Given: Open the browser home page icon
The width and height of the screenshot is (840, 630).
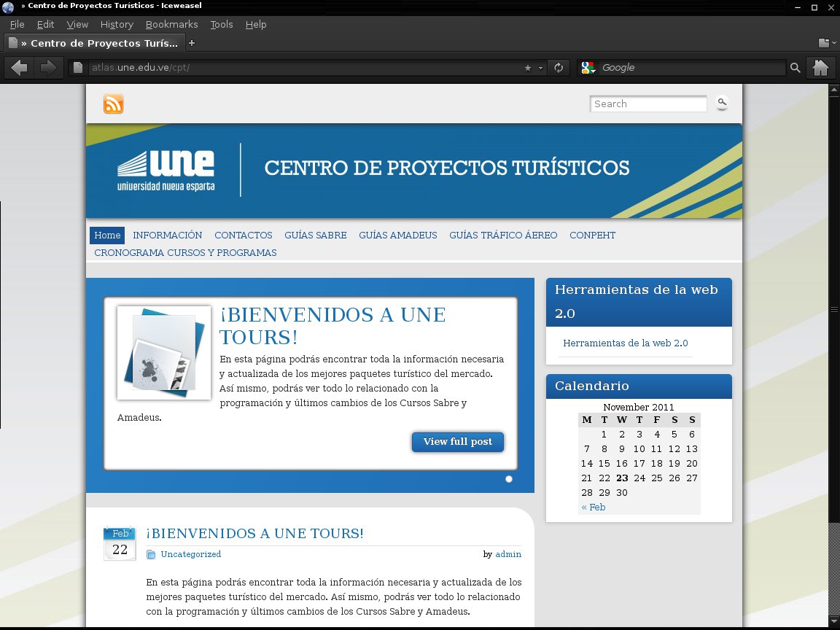Looking at the screenshot, I should click(x=821, y=68).
